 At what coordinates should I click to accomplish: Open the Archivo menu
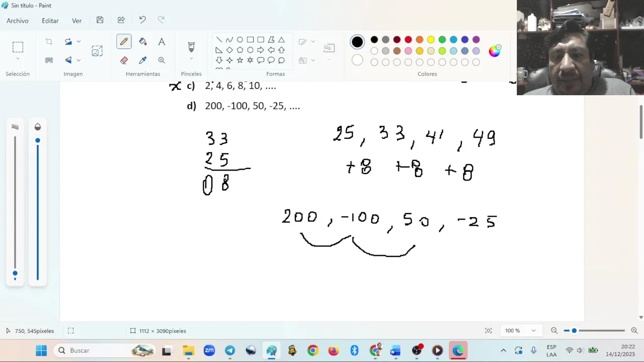click(18, 21)
